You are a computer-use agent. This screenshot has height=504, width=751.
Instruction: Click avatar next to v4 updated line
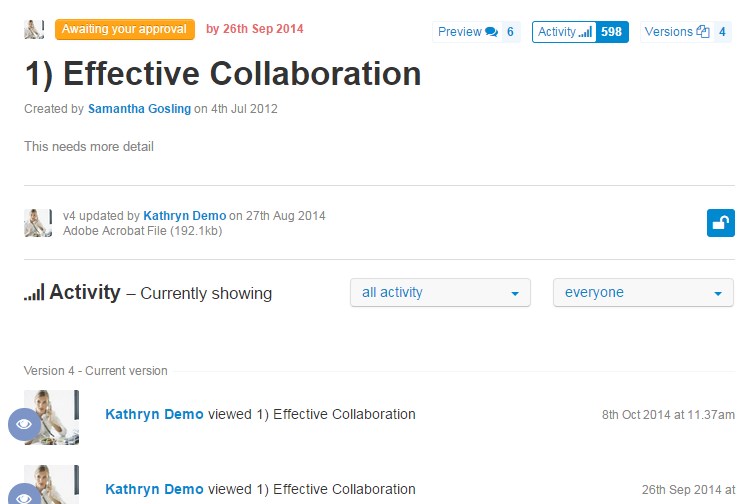[38, 223]
